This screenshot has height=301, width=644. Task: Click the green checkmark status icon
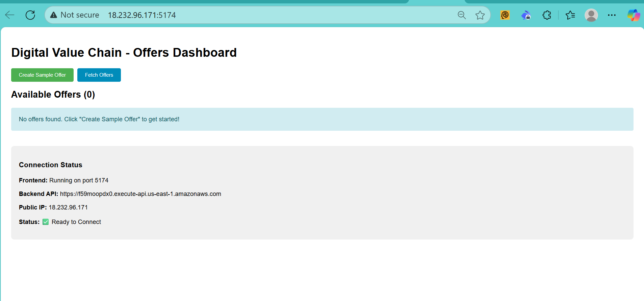(46, 222)
